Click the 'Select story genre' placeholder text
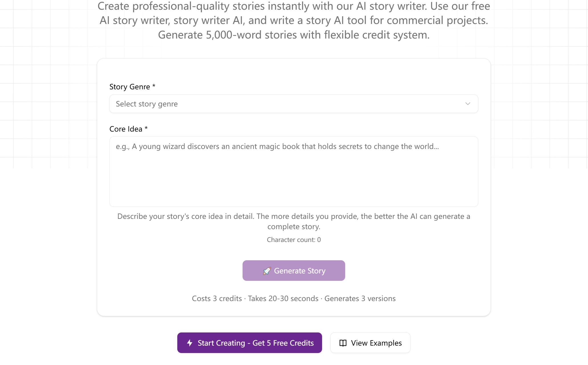This screenshot has width=588, height=365. [x=147, y=104]
